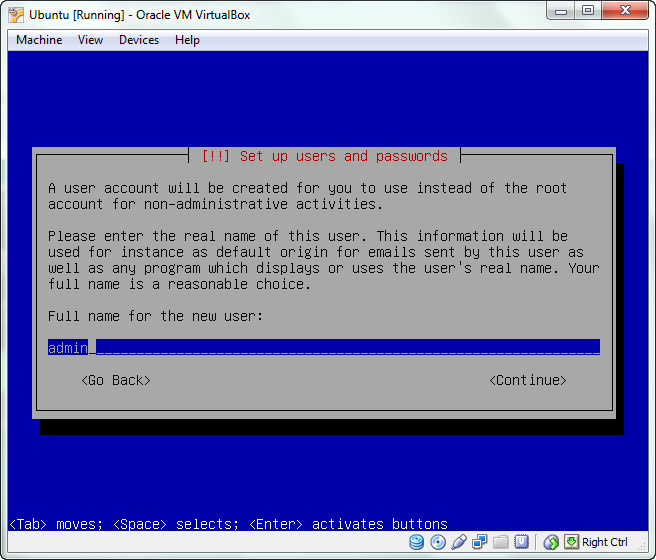Open the Help menu
Image resolution: width=656 pixels, height=560 pixels.
tap(187, 40)
